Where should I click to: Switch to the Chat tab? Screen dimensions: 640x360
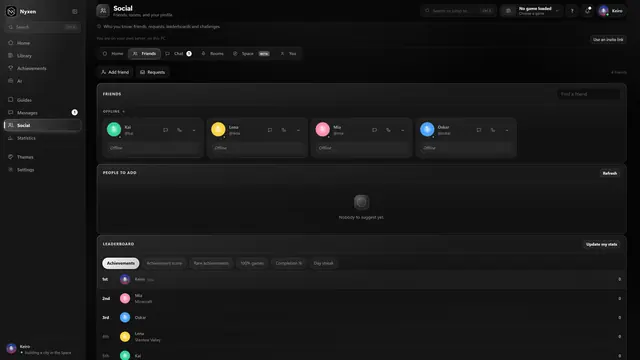pyautogui.click(x=178, y=53)
